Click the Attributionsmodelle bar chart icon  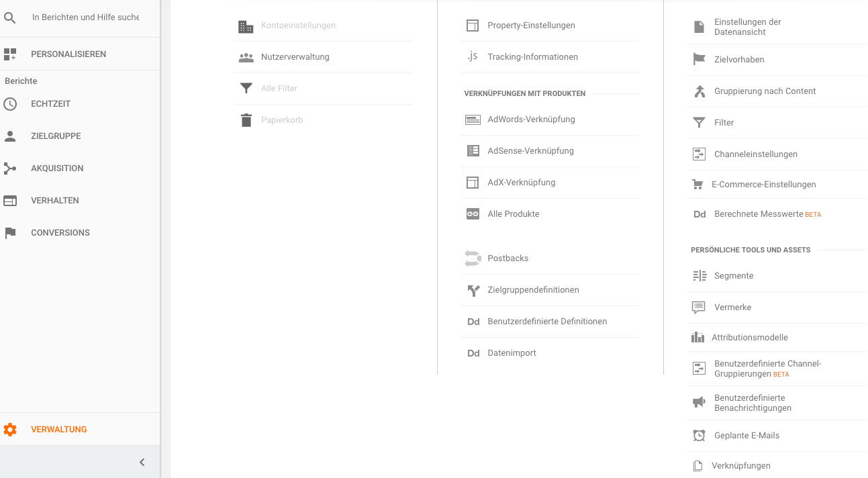[697, 338]
